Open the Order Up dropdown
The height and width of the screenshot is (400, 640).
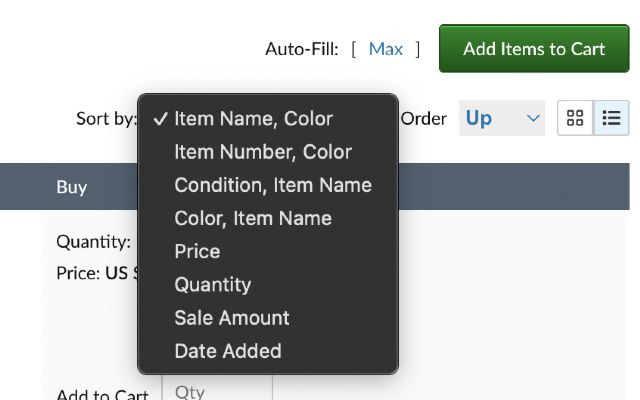pos(500,118)
